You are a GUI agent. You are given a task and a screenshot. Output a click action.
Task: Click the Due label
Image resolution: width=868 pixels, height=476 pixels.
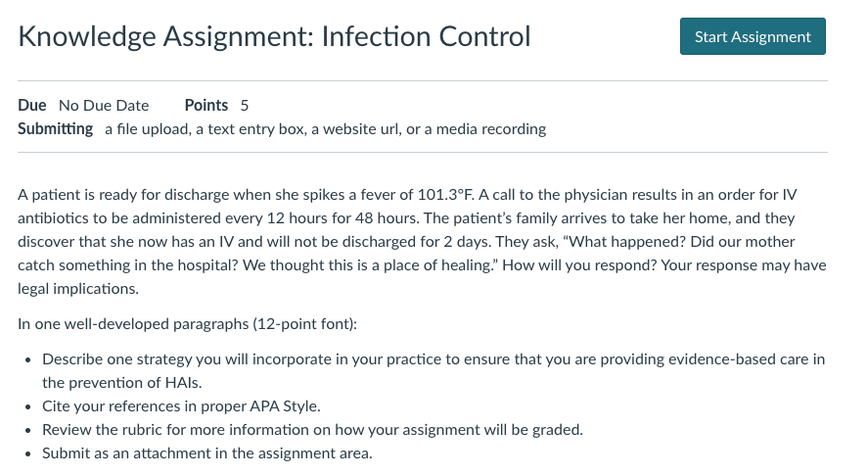[x=32, y=105]
